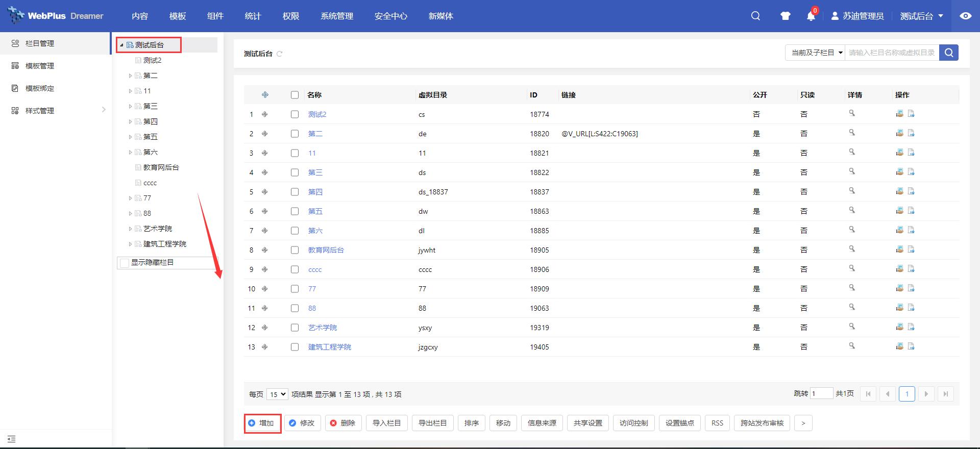Viewport: 980px width, 449px height.
Task: Click the move handle in row 7
Action: coord(265,231)
